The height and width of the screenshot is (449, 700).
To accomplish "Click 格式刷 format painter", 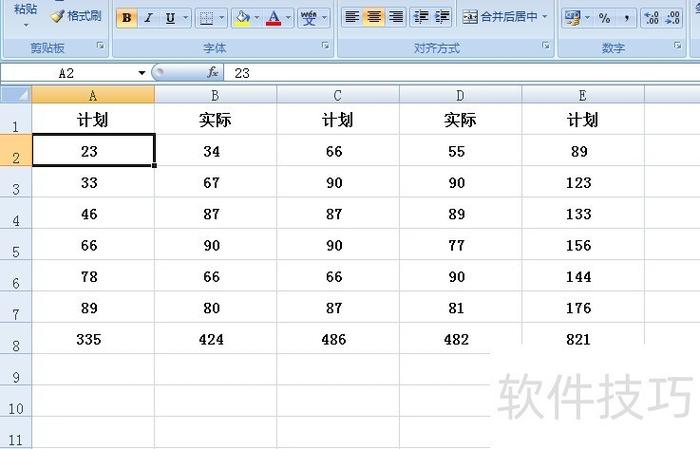I will click(x=76, y=16).
